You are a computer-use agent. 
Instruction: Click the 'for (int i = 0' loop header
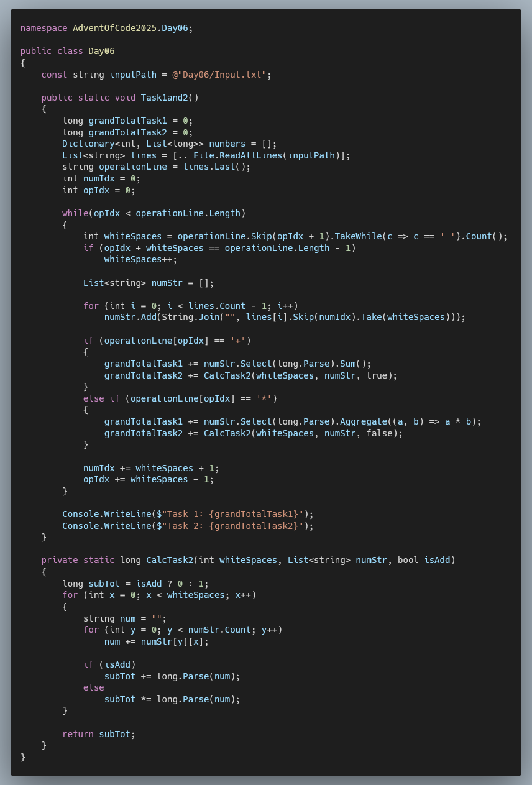190,306
